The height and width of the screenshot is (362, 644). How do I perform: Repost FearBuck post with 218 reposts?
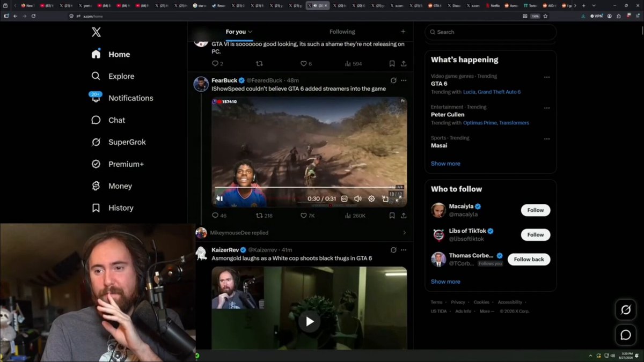click(x=264, y=216)
